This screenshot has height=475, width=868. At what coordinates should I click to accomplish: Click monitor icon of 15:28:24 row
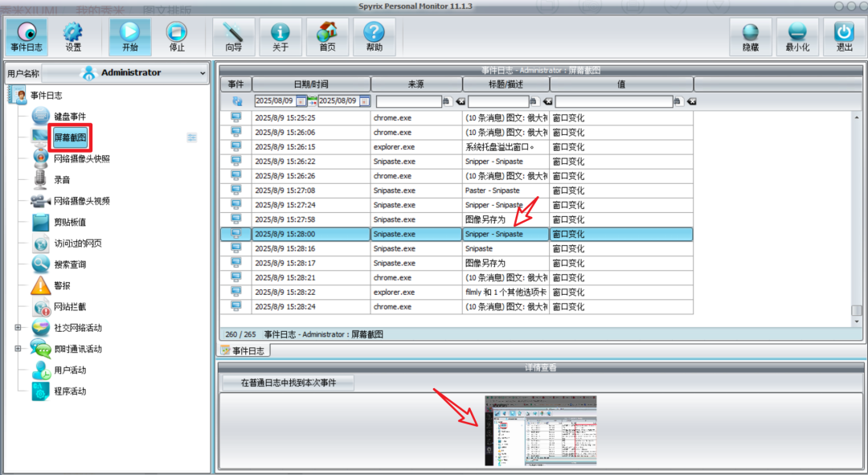[235, 306]
